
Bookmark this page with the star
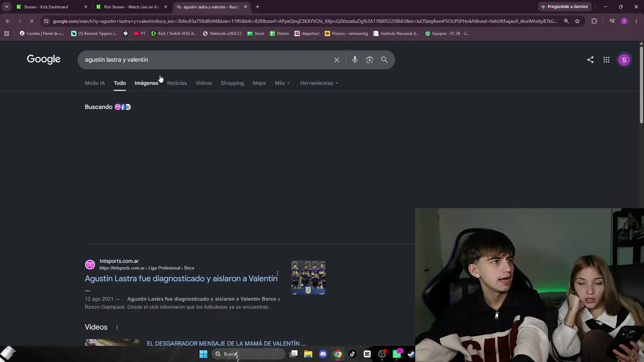[577, 21]
